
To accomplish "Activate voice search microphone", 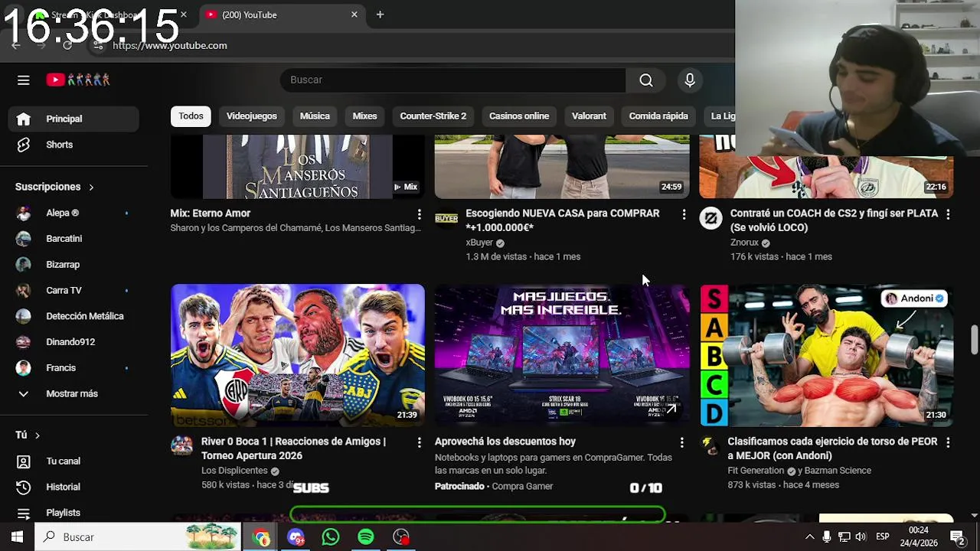I will (x=690, y=80).
